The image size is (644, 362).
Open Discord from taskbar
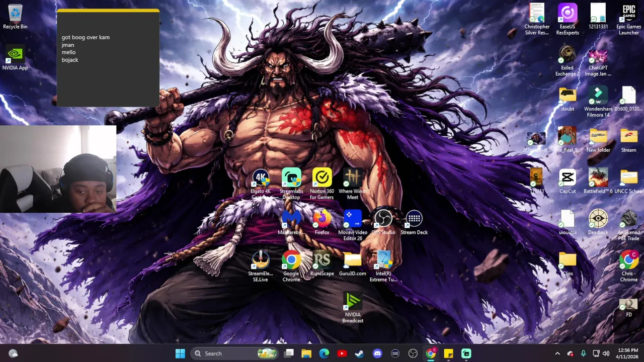377,353
